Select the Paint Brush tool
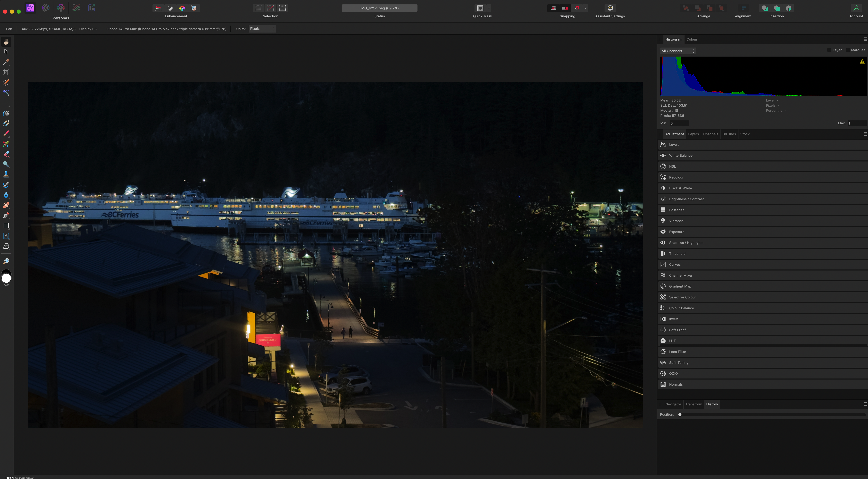868x479 pixels. point(6,134)
